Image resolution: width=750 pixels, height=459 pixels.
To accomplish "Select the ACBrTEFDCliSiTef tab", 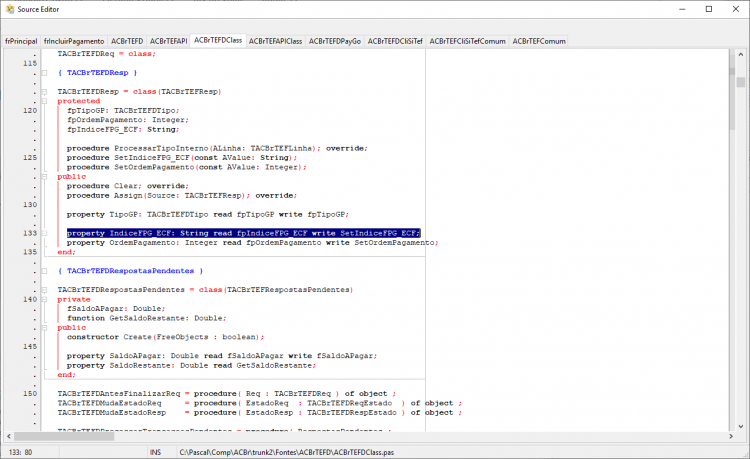I will pyautogui.click(x=395, y=41).
